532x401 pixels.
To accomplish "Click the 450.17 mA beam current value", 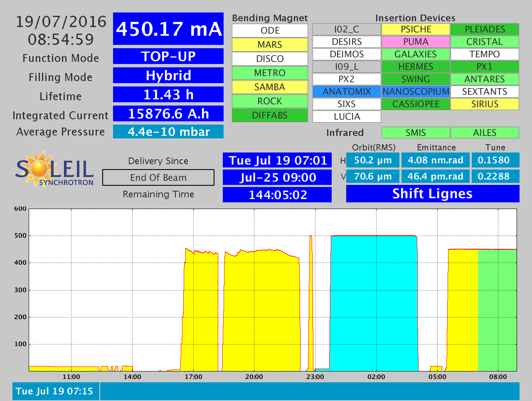I will click(168, 29).
